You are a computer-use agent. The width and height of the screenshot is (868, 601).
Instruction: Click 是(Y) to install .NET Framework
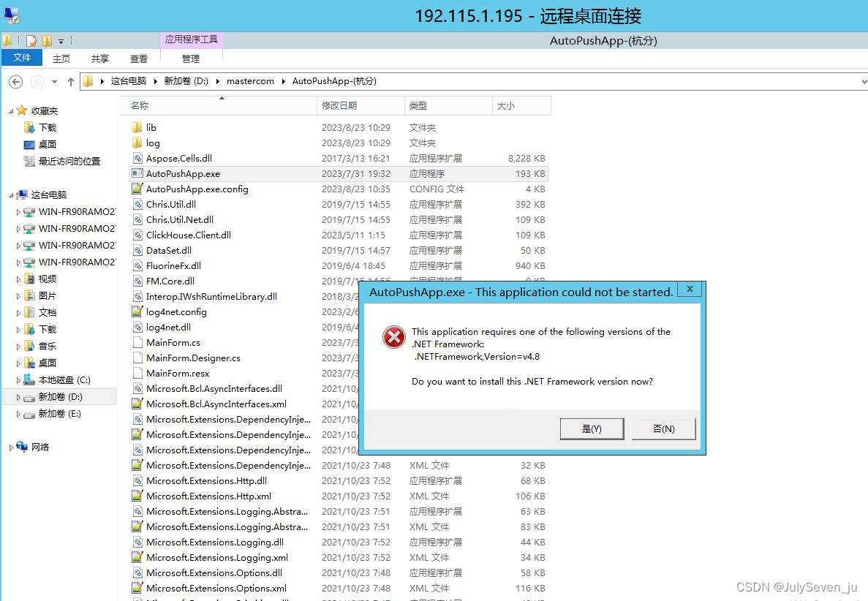point(592,429)
